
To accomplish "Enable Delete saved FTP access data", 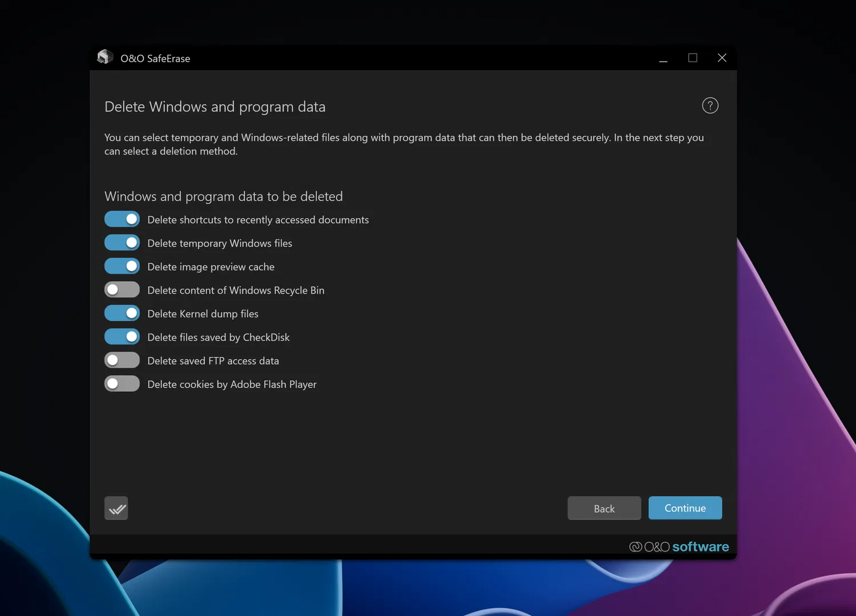I will pyautogui.click(x=122, y=360).
